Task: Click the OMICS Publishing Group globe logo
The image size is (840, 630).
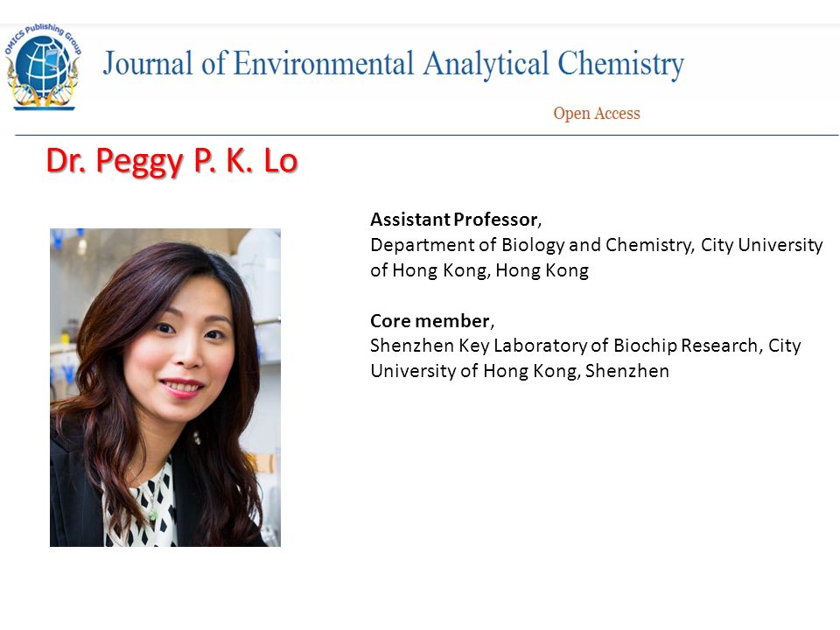Action: [43, 66]
